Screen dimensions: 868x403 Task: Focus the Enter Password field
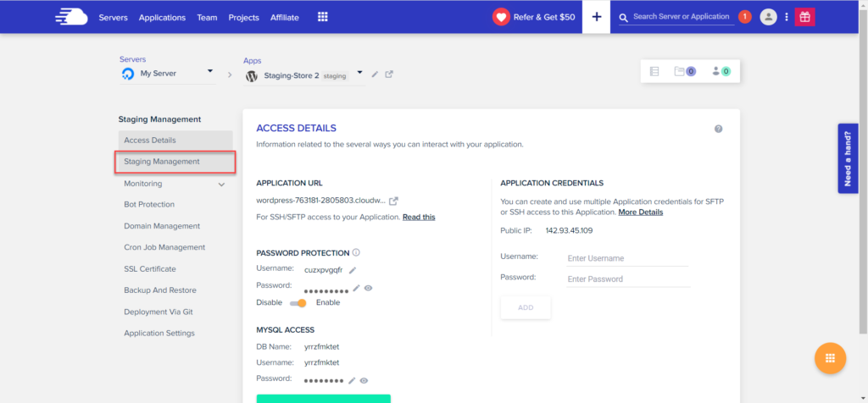(x=628, y=279)
